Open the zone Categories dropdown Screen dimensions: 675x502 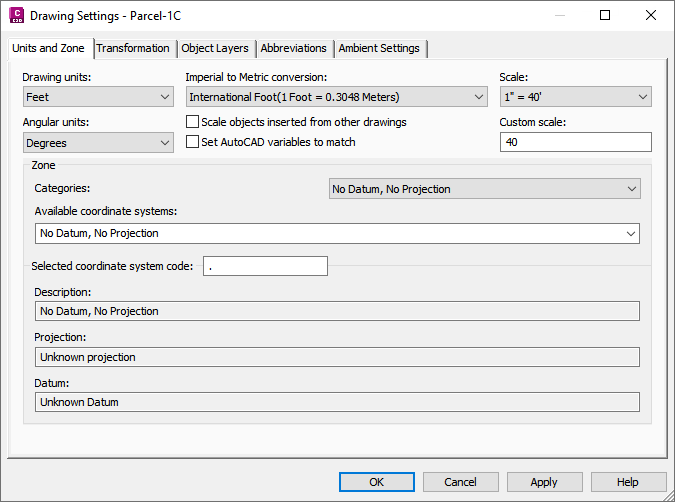coord(485,189)
